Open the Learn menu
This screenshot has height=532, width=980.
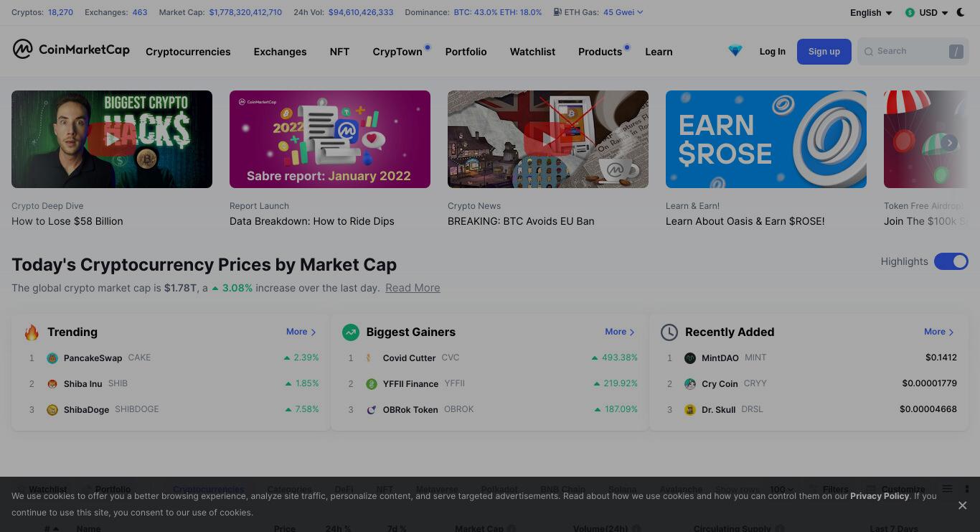click(x=659, y=52)
